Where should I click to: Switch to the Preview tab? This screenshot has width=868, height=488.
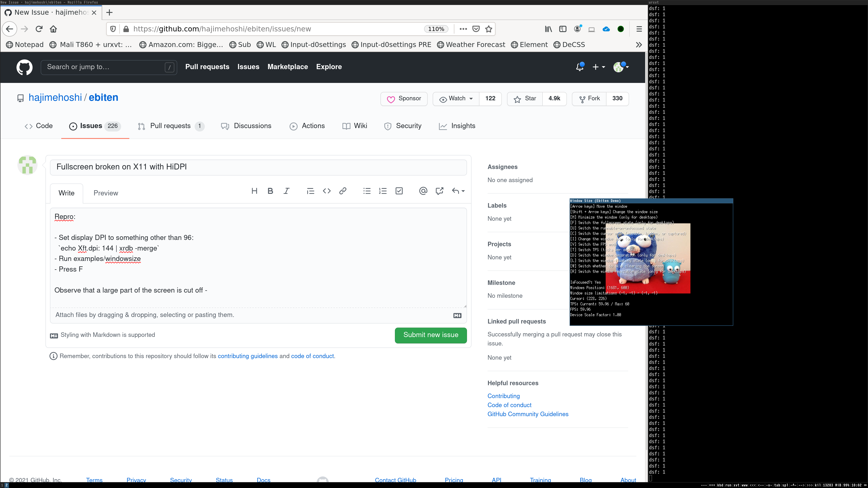(106, 193)
